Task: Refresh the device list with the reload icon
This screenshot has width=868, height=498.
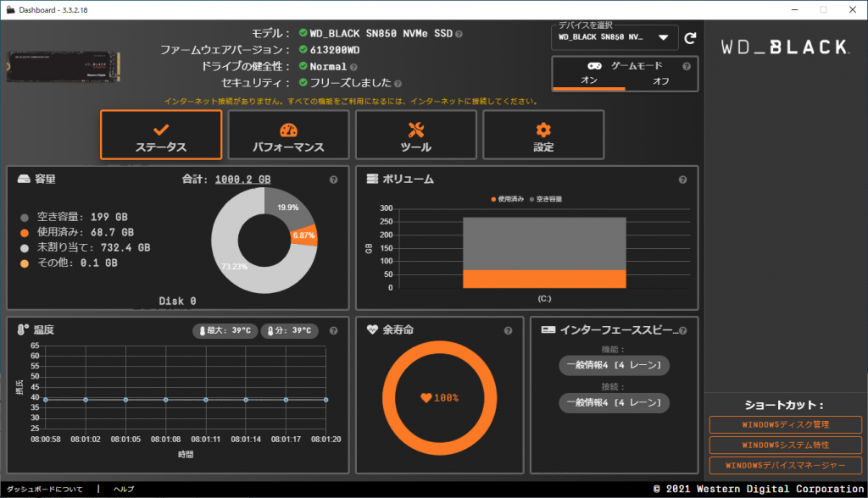Action: [690, 38]
